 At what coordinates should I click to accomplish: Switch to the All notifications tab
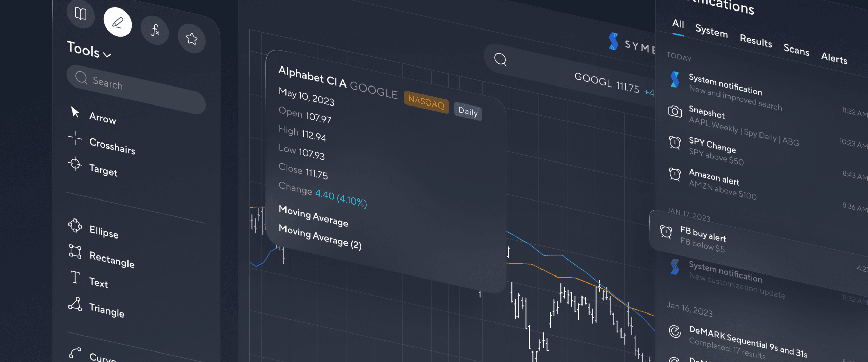point(678,24)
